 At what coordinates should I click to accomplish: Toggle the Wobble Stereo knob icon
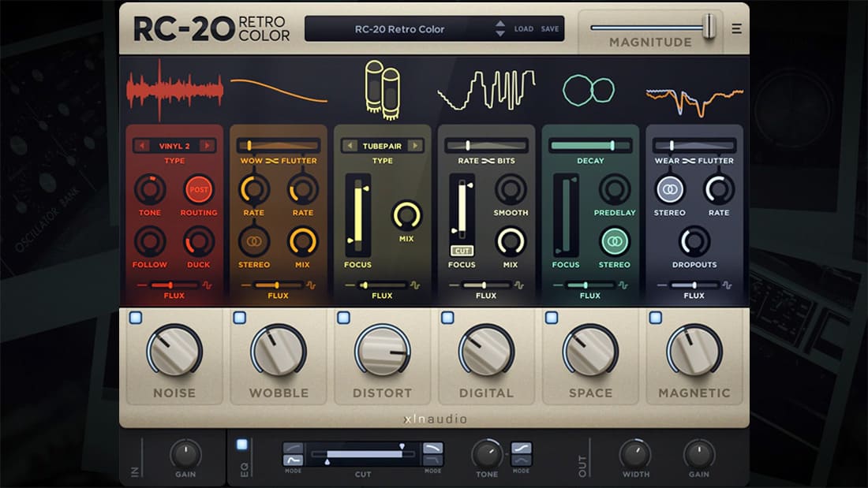tap(254, 241)
